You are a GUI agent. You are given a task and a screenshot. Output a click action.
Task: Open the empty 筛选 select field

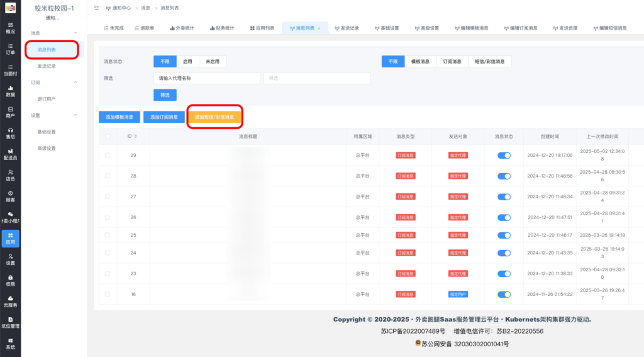point(317,78)
